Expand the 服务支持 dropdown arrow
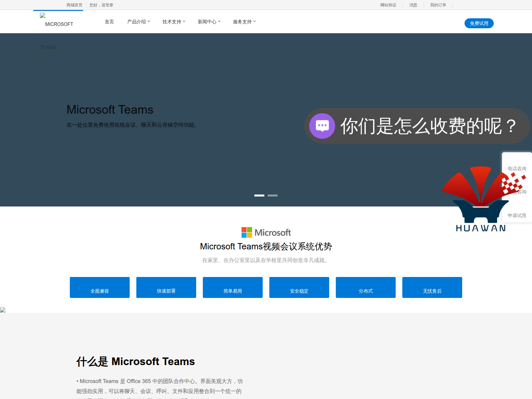The image size is (532, 399). (255, 21)
